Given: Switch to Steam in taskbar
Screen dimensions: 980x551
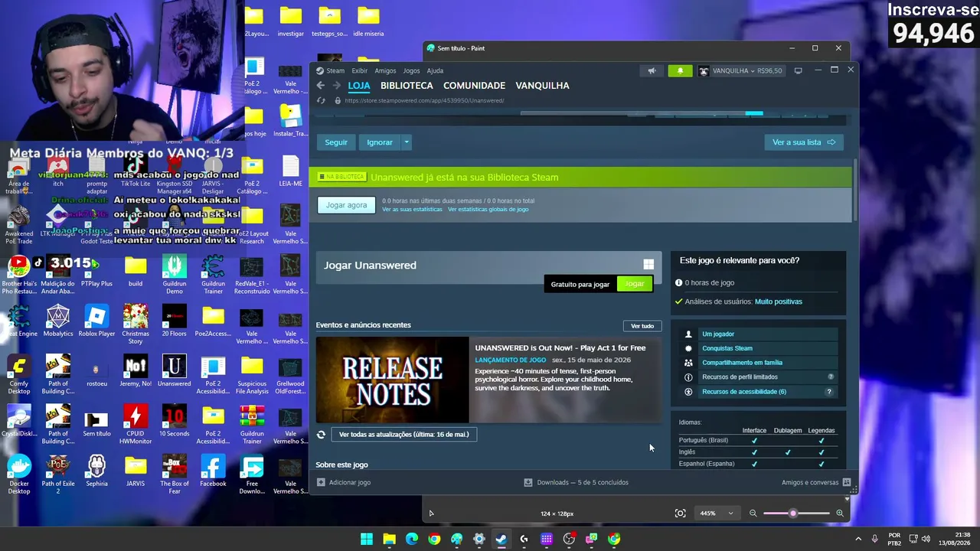Looking at the screenshot, I should (501, 539).
